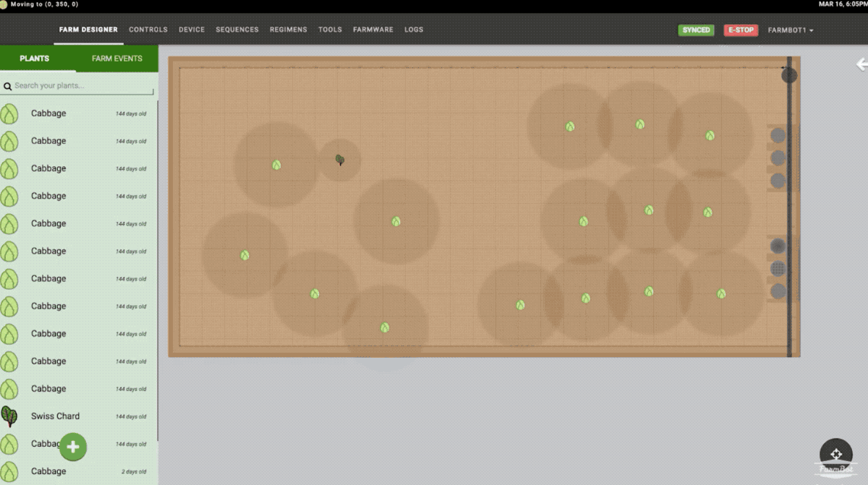Viewport: 868px width, 485px height.
Task: Select the 2 days old Cabbage entry
Action: [x=78, y=471]
